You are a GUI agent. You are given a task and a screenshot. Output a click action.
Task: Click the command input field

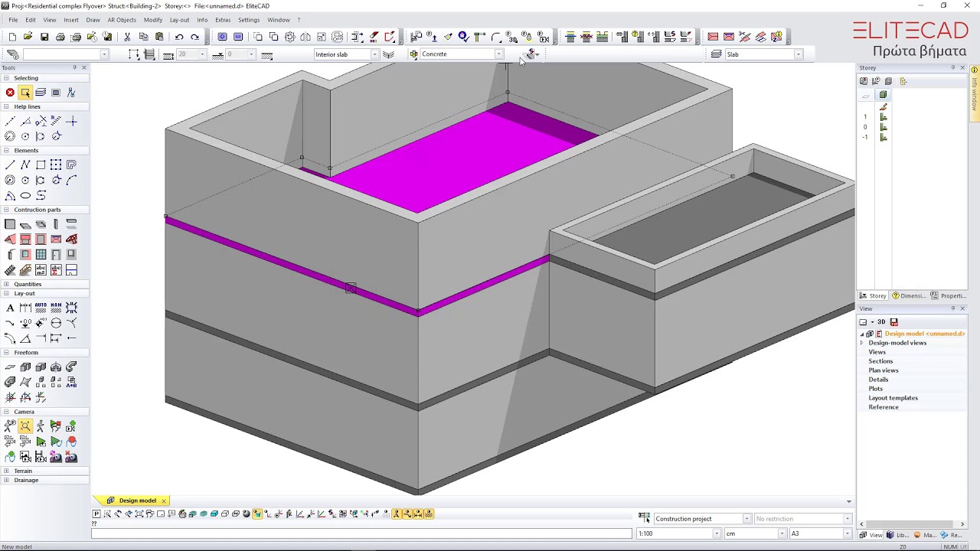pyautogui.click(x=362, y=533)
